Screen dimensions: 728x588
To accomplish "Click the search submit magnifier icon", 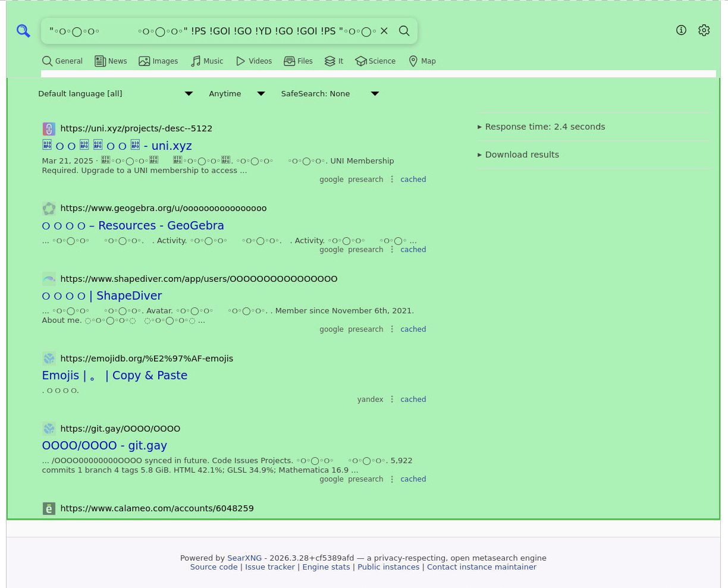I will 404,31.
